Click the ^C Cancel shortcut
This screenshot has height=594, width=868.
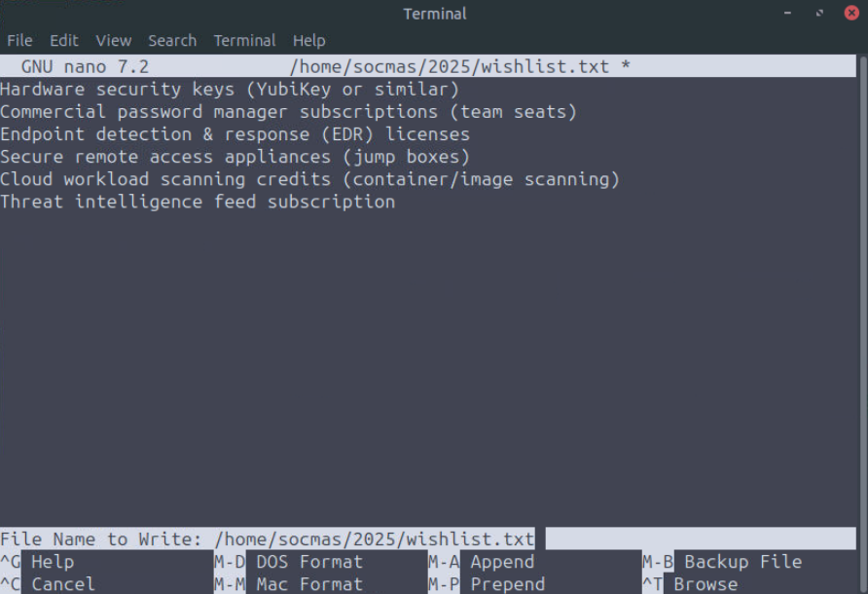62,584
